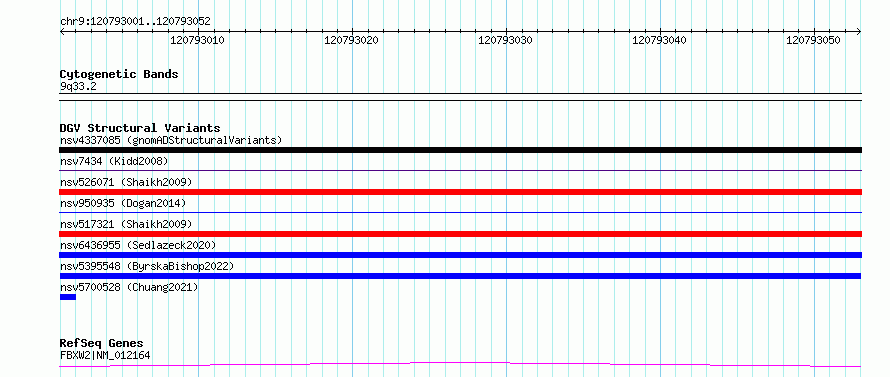Click ruler position 120793050
Image resolution: width=890 pixels, height=377 pixels.
click(x=813, y=40)
